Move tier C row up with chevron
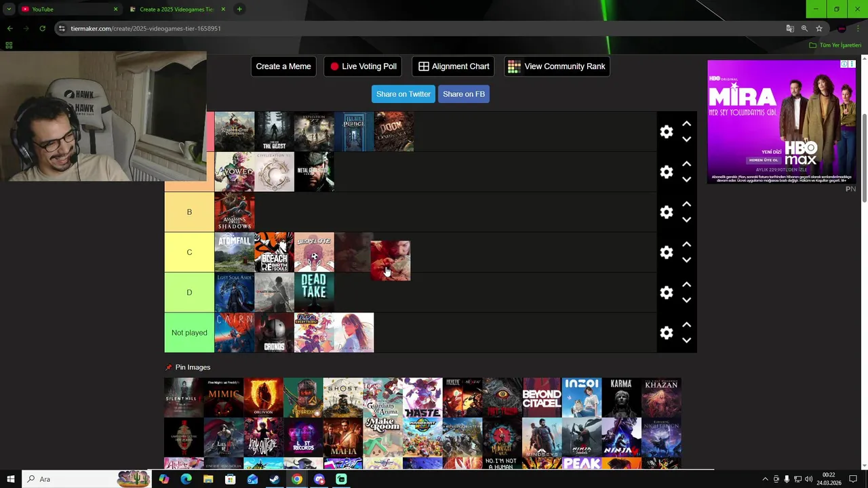 click(x=686, y=244)
